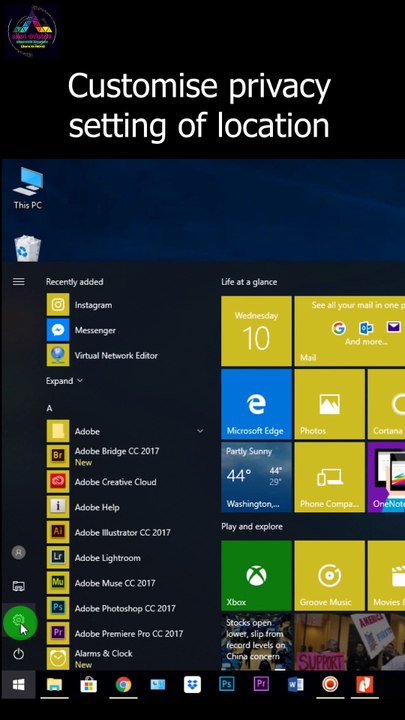The width and height of the screenshot is (405, 720).
Task: Click the Power icon in Start menu
Action: point(18,654)
